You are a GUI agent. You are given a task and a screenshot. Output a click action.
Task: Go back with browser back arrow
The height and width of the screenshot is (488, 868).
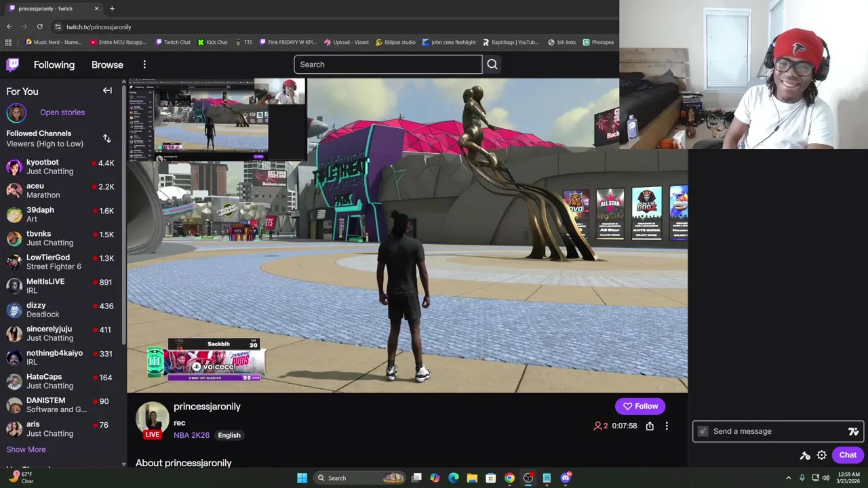[9, 26]
